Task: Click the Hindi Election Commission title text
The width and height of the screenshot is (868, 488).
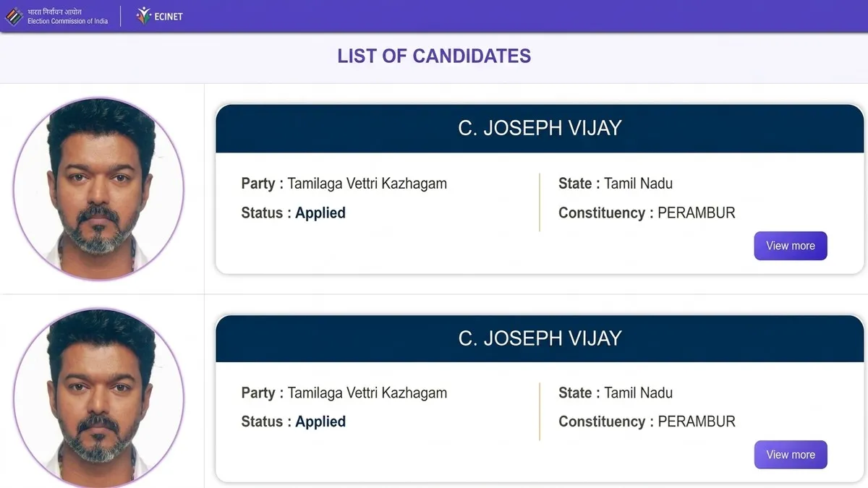Action: (x=55, y=12)
